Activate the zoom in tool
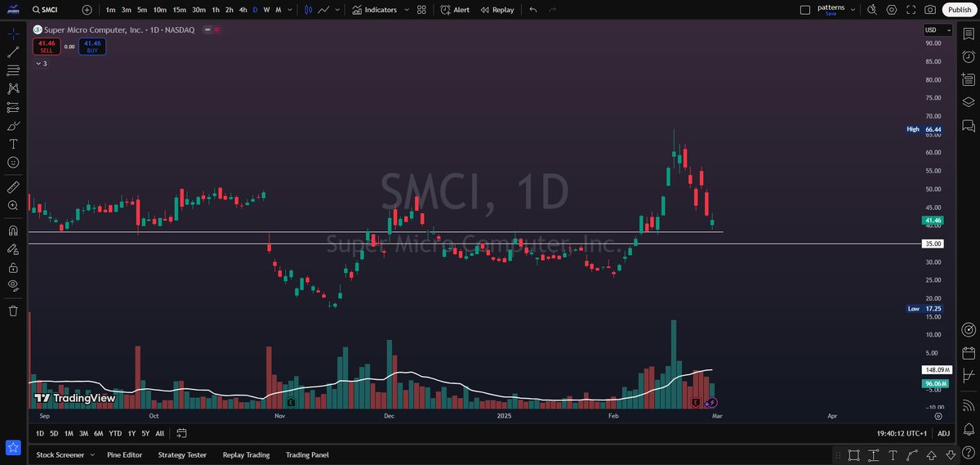 click(13, 206)
